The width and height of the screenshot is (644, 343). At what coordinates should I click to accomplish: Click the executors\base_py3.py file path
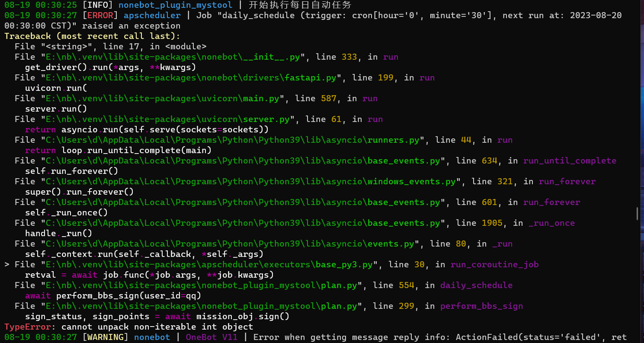tap(209, 265)
